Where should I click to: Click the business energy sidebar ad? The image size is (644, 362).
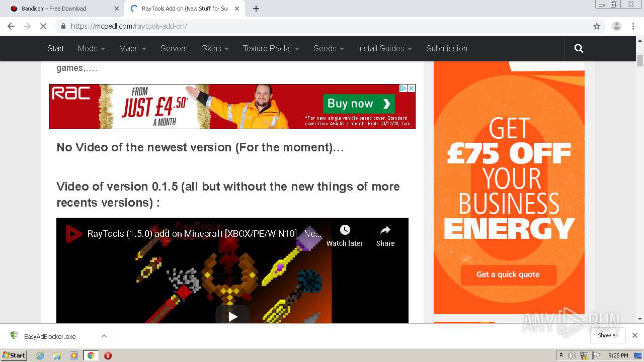(509, 188)
